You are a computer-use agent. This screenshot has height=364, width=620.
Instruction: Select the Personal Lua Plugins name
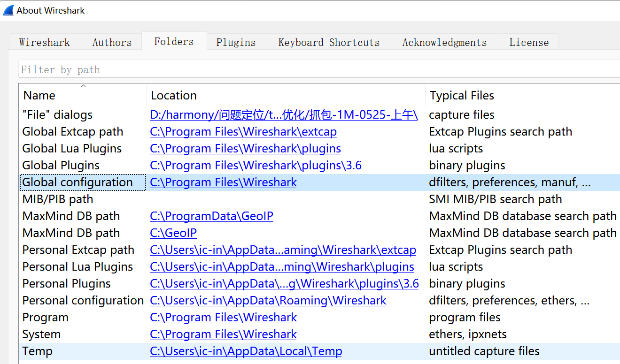[x=77, y=267]
